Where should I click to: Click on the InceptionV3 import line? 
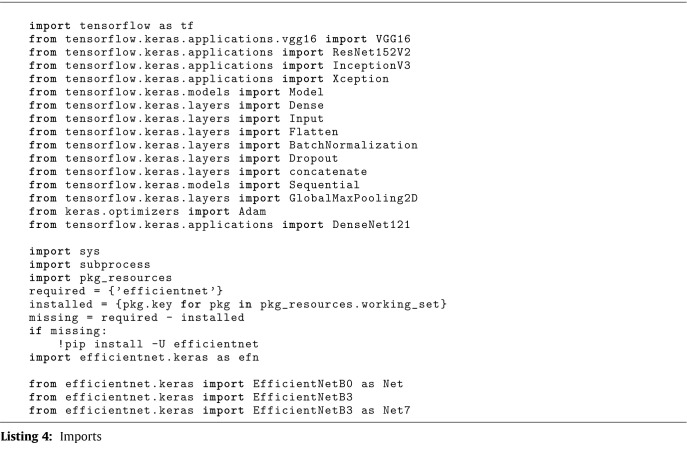pyautogui.click(x=220, y=66)
